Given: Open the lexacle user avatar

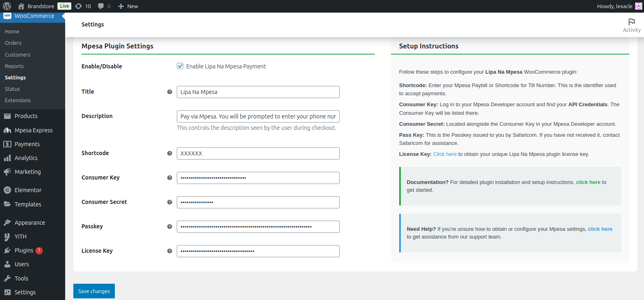Looking at the screenshot, I should coord(639,6).
